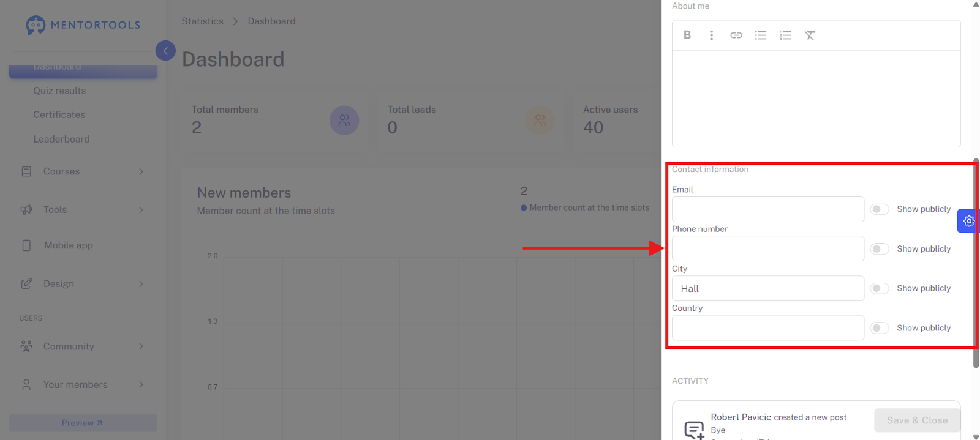This screenshot has height=440, width=980.
Task: Clear text formatting in the editor
Action: (x=810, y=35)
